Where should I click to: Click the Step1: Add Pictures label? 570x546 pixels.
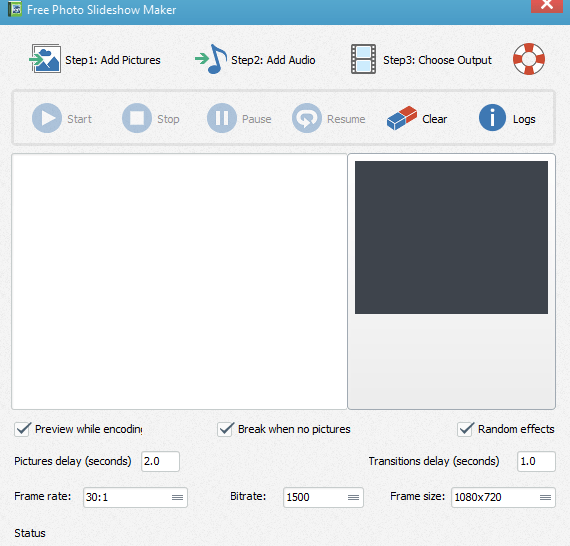pos(113,60)
